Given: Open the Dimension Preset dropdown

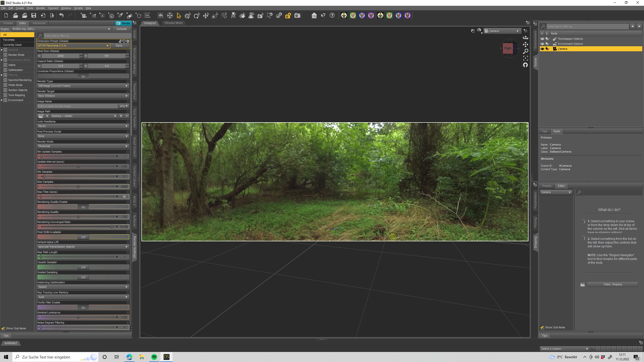Looking at the screenshot, I should click(73, 46).
